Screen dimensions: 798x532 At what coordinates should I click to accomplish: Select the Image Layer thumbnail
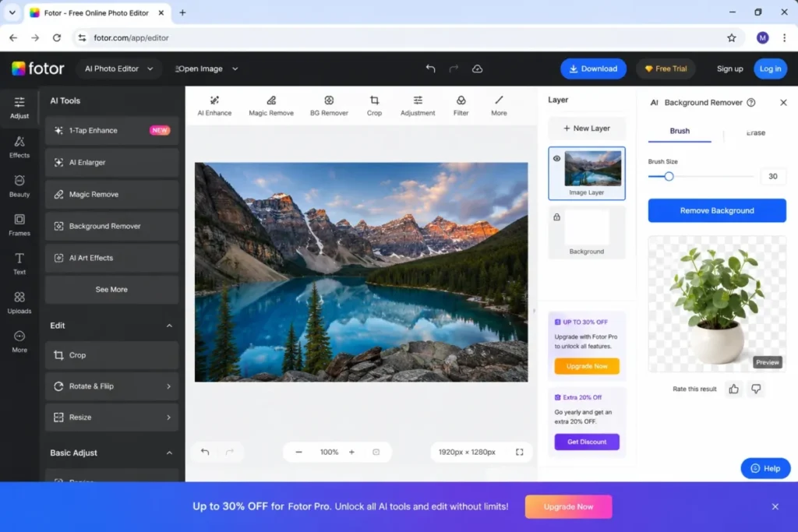593,168
